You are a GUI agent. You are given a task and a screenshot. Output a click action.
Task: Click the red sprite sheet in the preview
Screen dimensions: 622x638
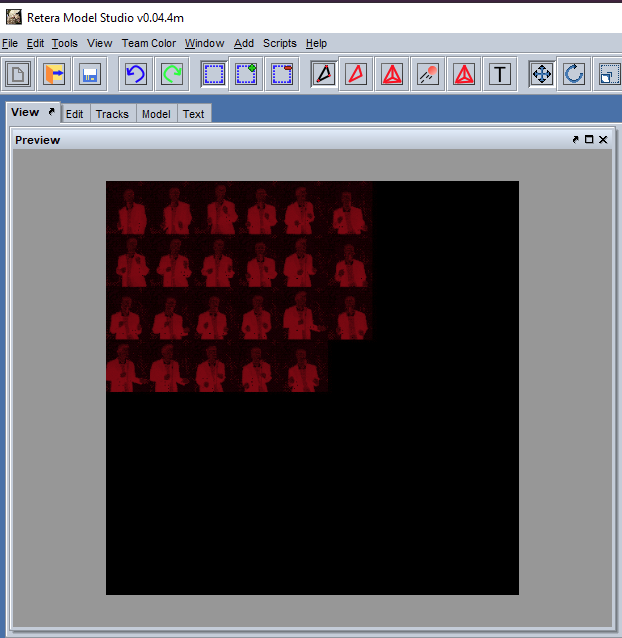point(239,286)
